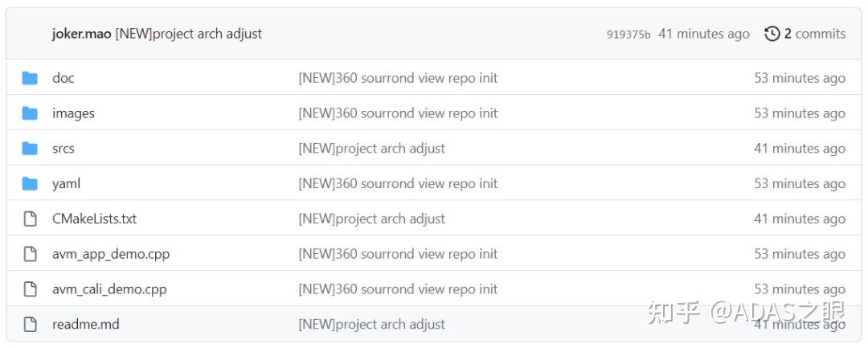Open latest commit message in header
The image size is (868, 348).
click(189, 34)
